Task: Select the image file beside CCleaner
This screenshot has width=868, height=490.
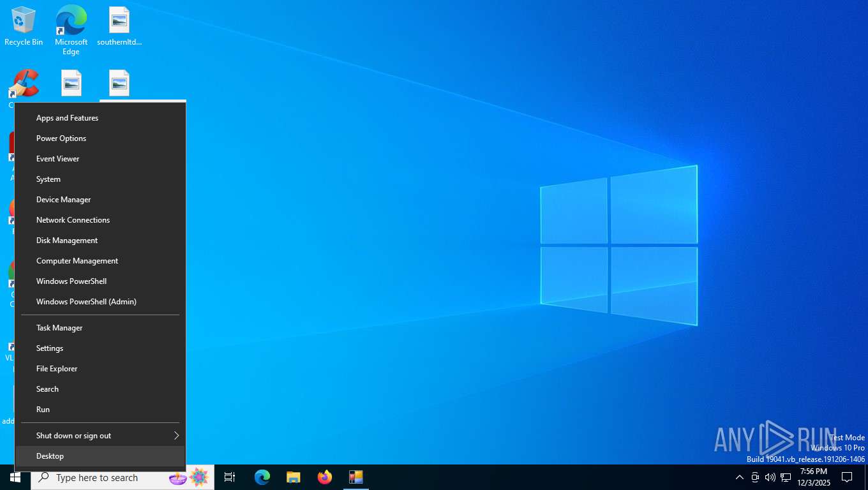Action: [x=71, y=84]
